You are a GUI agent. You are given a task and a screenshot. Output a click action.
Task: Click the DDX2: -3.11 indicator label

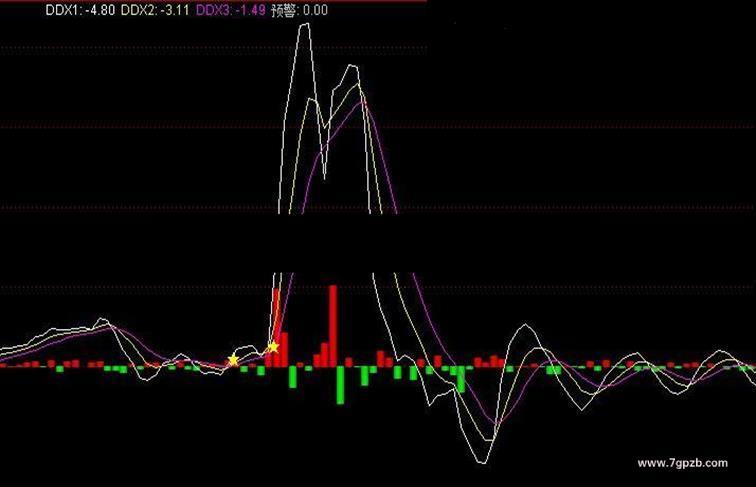tap(154, 10)
